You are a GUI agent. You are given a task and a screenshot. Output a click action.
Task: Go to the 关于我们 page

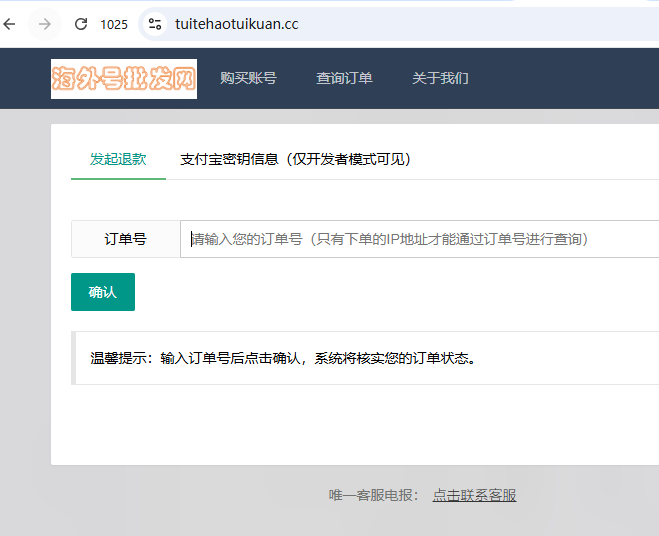(440, 78)
